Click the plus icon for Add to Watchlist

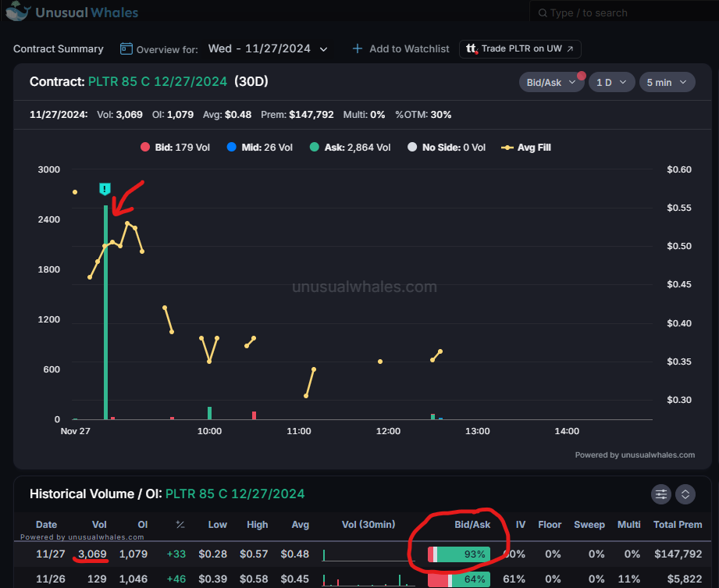tap(358, 48)
